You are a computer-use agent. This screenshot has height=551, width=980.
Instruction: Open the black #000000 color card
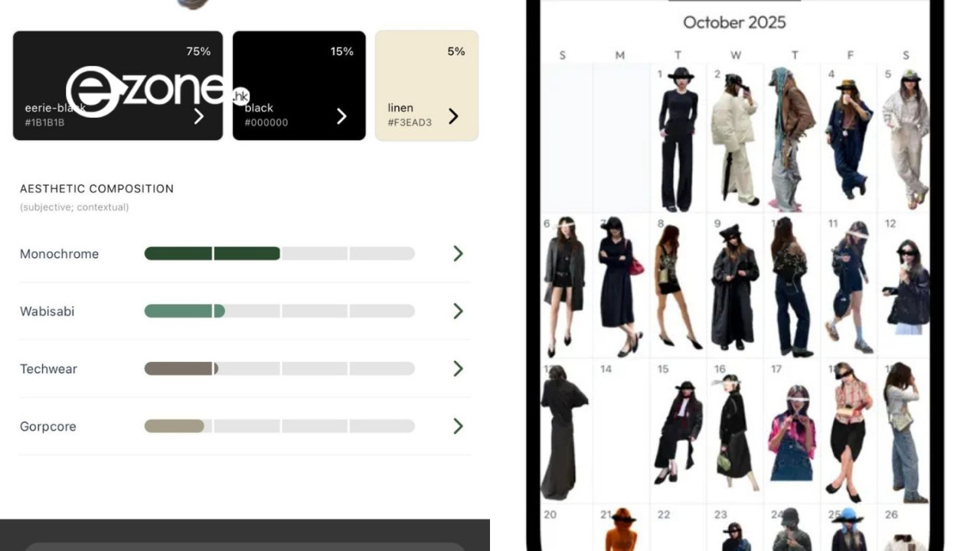pyautogui.click(x=299, y=86)
